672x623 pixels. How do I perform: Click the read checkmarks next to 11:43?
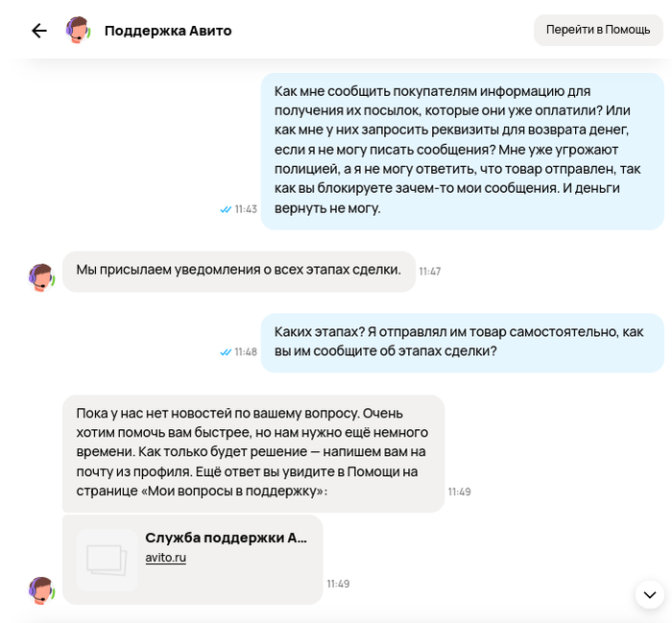pyautogui.click(x=226, y=209)
